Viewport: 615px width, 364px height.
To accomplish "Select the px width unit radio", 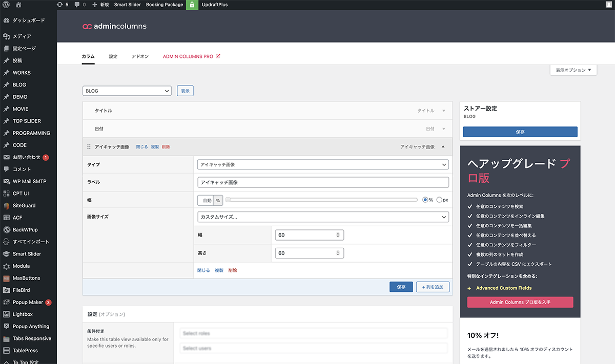I will click(439, 200).
